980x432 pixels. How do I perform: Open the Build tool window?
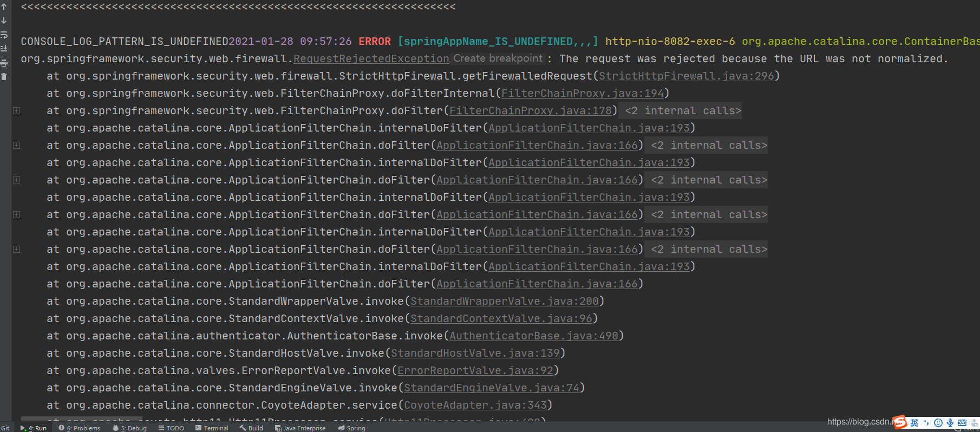click(251, 428)
